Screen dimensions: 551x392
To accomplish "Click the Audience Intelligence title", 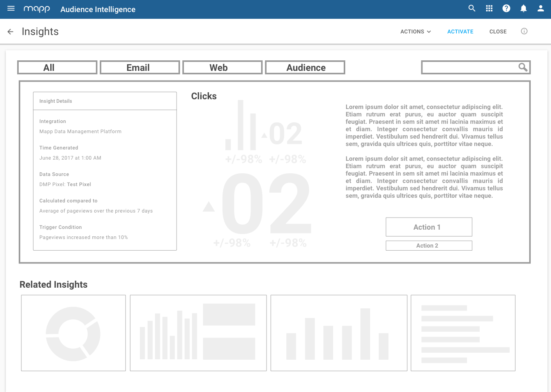I will 98,9.
